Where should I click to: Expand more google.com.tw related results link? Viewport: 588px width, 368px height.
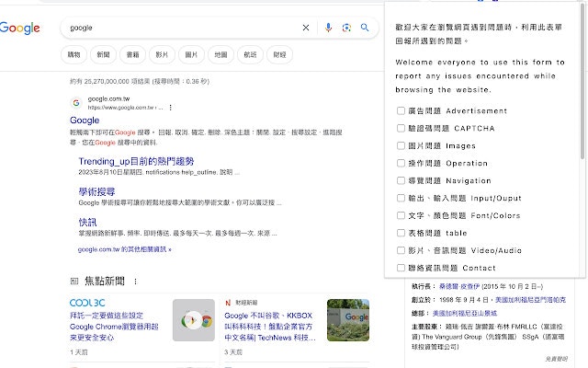[125, 249]
